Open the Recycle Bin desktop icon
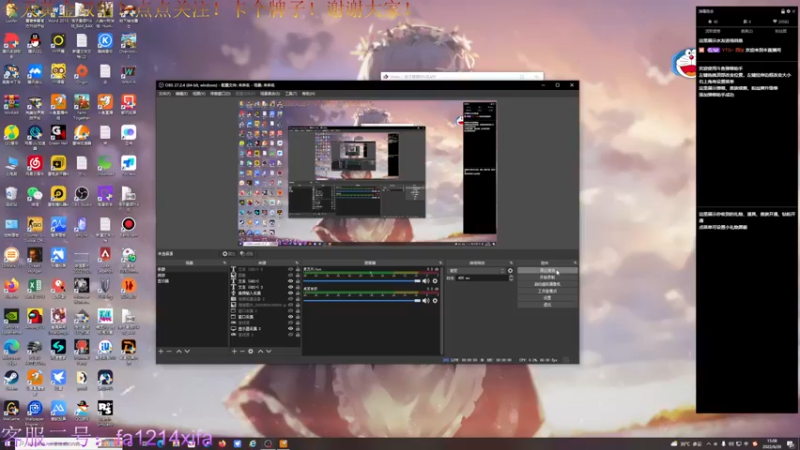 pyautogui.click(x=11, y=196)
